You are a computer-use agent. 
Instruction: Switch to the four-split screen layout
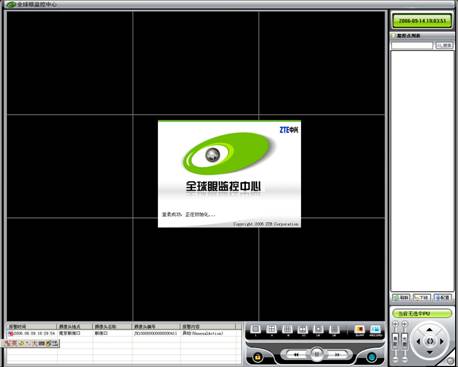tap(271, 329)
